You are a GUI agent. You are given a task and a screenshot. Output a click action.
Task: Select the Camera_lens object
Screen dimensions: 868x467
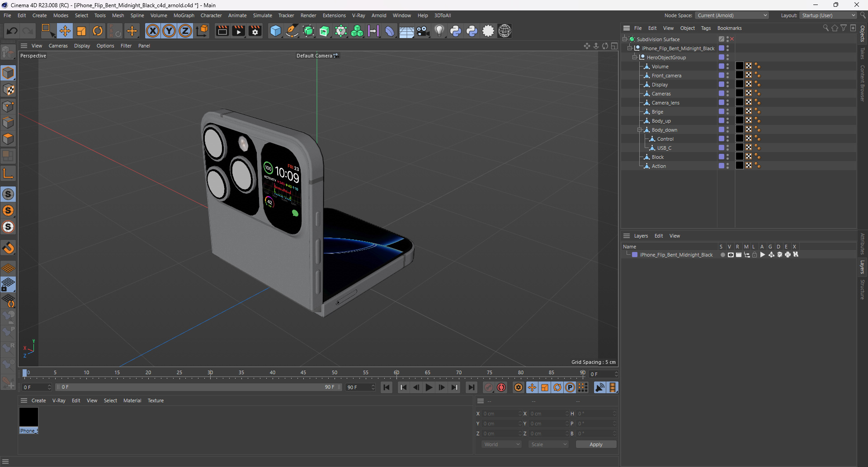coord(665,103)
